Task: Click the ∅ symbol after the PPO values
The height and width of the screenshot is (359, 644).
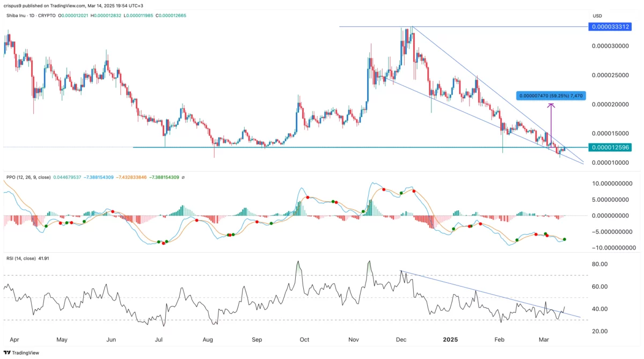Action: tap(184, 177)
